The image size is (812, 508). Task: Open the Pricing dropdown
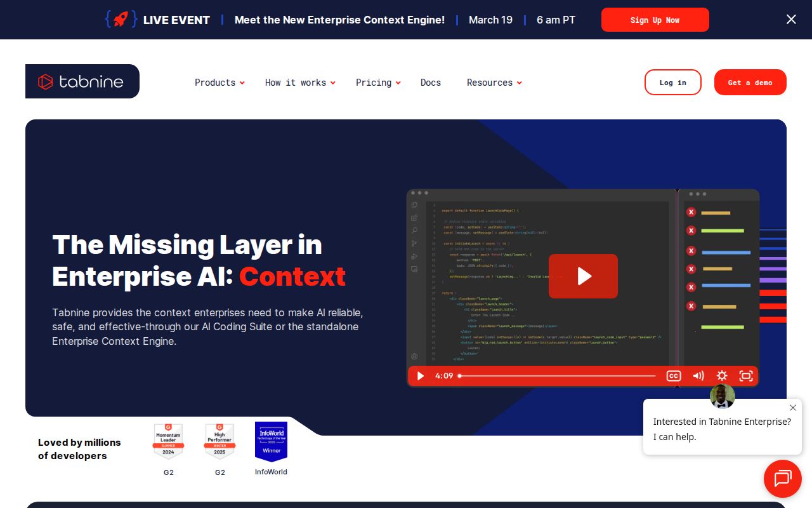pos(378,83)
